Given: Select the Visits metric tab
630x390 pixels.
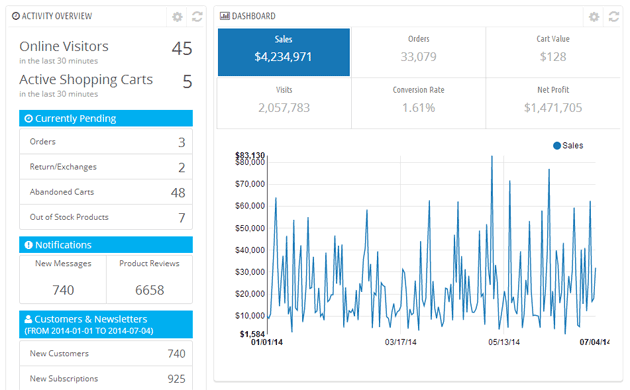Looking at the screenshot, I should tap(284, 103).
